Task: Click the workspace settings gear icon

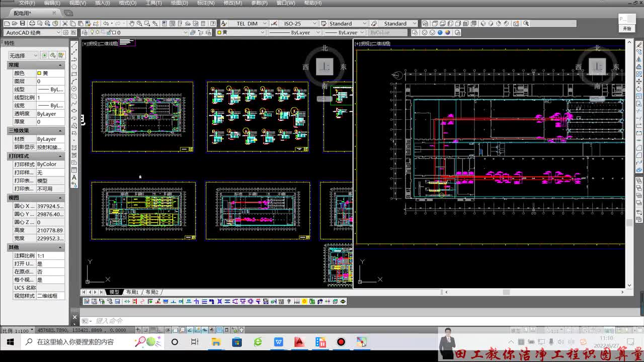Action: 65,32
